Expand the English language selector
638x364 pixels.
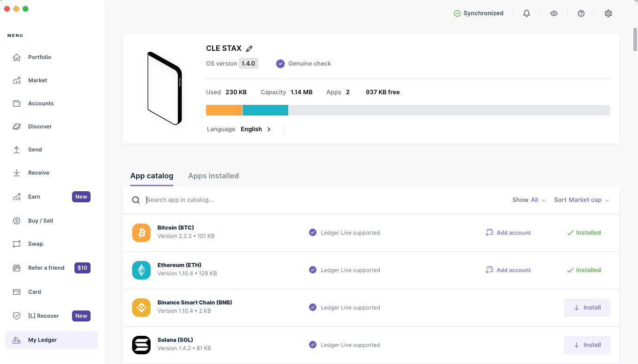click(255, 129)
